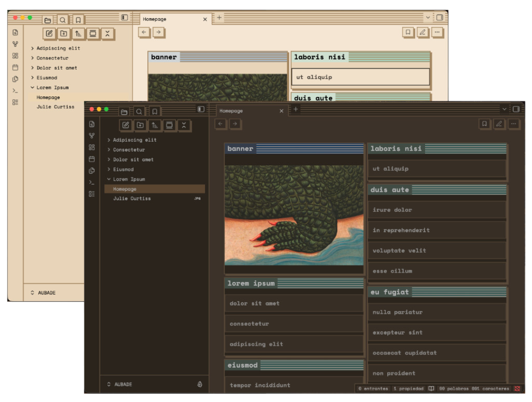Click red sync status icon in status bar
Screen dimensions: 532x402
(x=517, y=388)
